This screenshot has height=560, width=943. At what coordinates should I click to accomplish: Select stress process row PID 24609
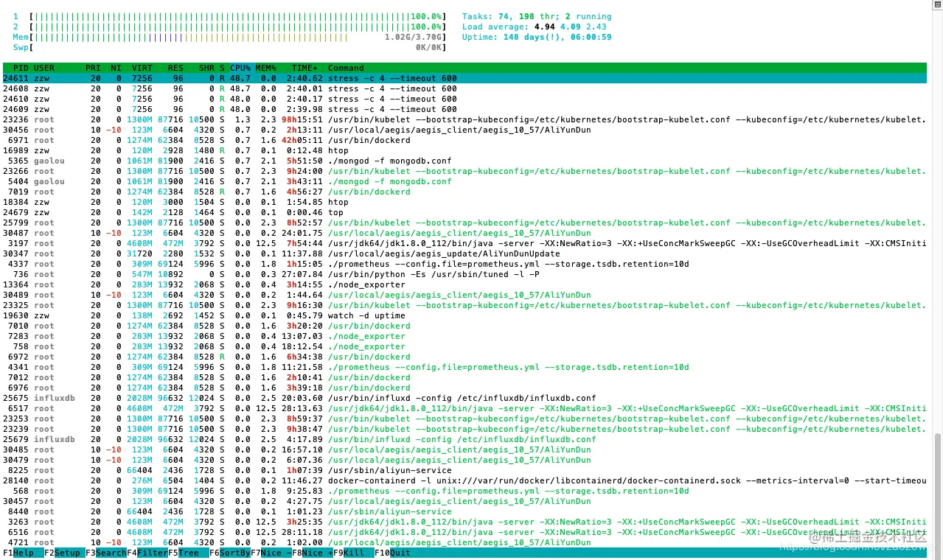point(464,109)
